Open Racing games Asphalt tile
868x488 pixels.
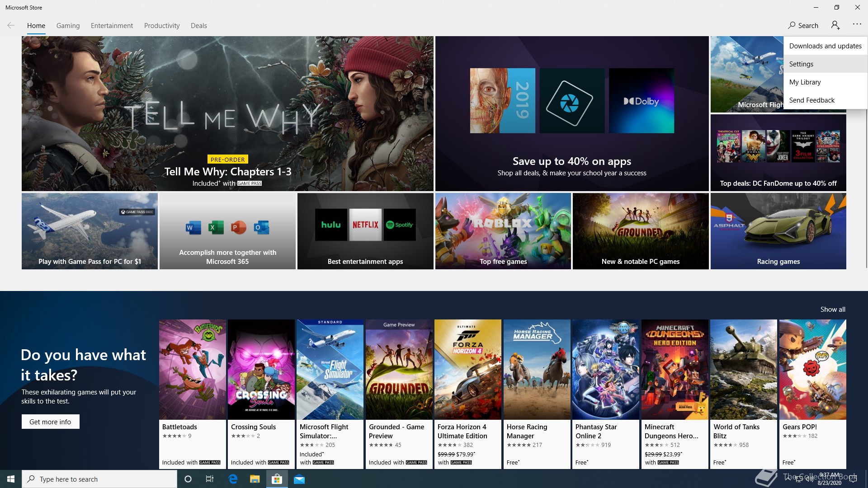coord(778,231)
